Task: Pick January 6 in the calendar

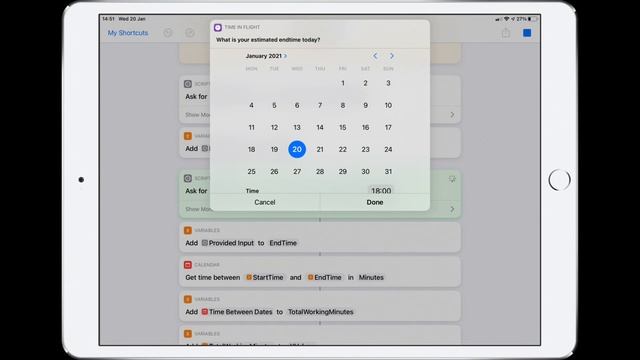Action: point(297,105)
